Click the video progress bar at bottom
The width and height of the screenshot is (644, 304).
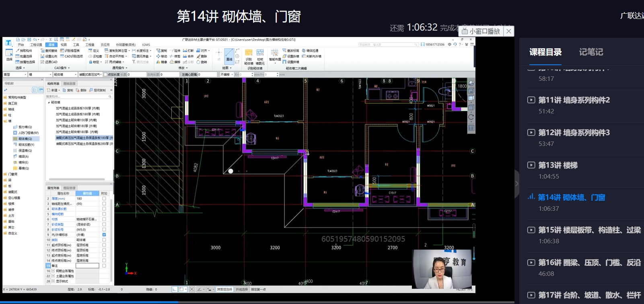tap(257, 302)
